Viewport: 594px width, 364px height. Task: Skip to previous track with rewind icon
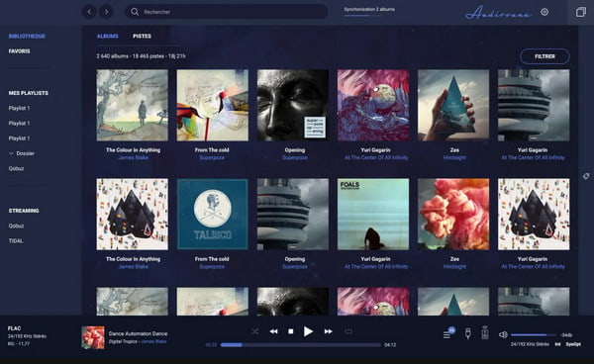273,331
